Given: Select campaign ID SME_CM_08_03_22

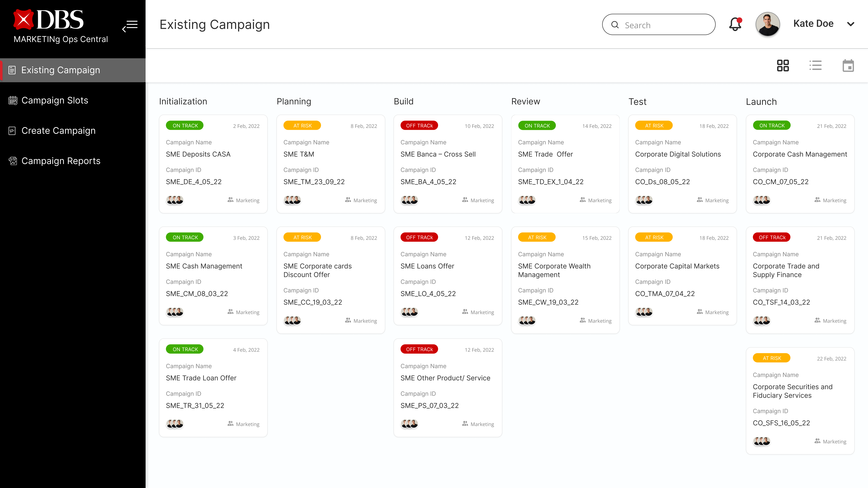Looking at the screenshot, I should (x=197, y=294).
